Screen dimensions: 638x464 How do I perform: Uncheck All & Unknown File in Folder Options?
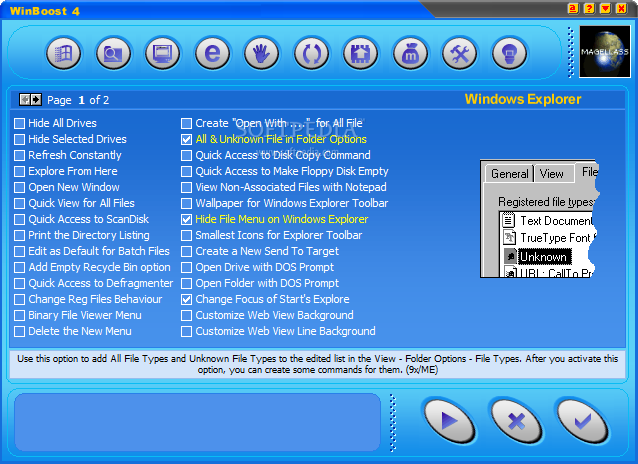pos(186,140)
